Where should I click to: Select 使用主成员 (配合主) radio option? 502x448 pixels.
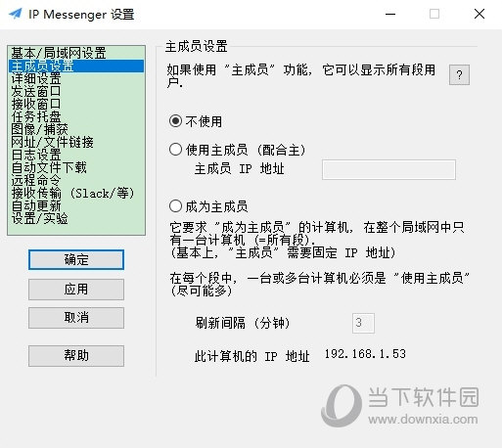click(175, 150)
